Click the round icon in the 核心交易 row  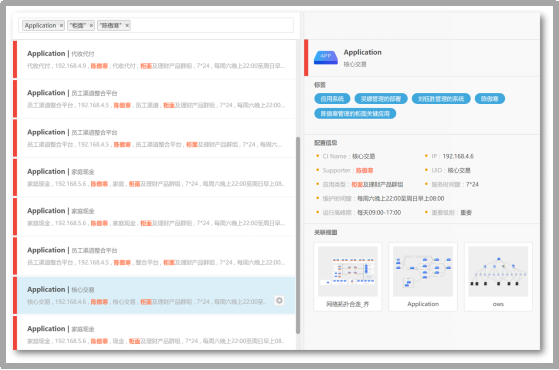(x=280, y=300)
